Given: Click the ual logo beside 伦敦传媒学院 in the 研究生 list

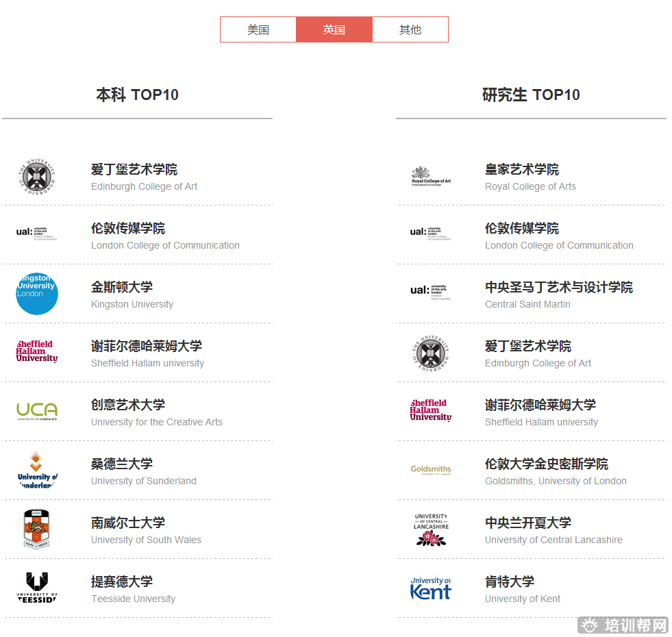Looking at the screenshot, I should tap(431, 233).
